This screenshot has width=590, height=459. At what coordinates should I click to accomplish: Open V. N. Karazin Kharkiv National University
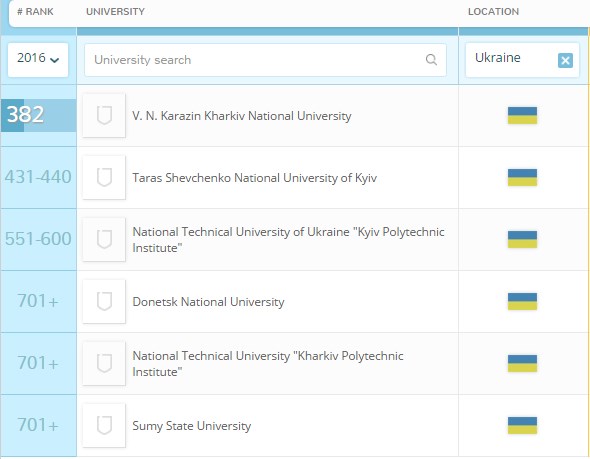point(242,116)
